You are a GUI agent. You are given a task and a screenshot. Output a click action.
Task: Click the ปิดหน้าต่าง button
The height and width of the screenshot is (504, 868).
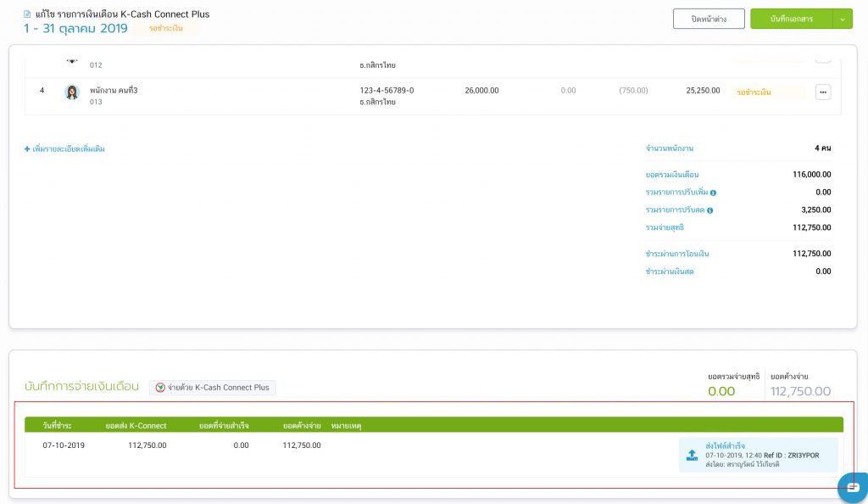[709, 19]
